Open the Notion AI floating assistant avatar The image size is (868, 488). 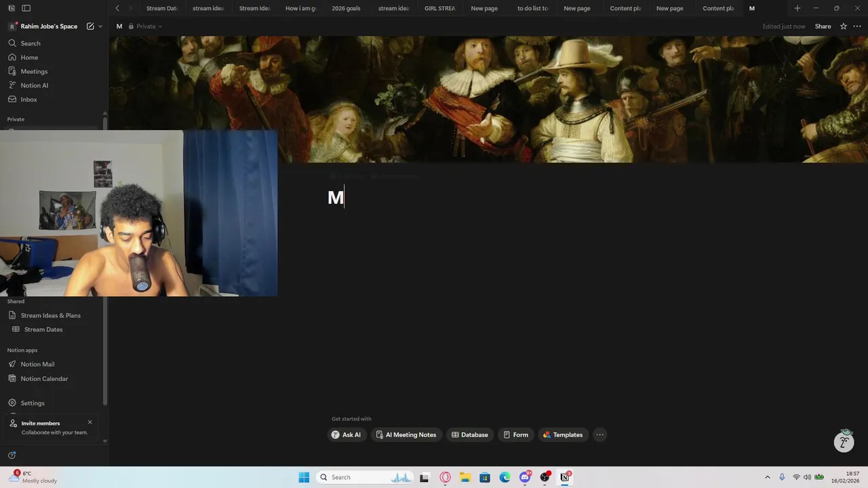click(844, 442)
